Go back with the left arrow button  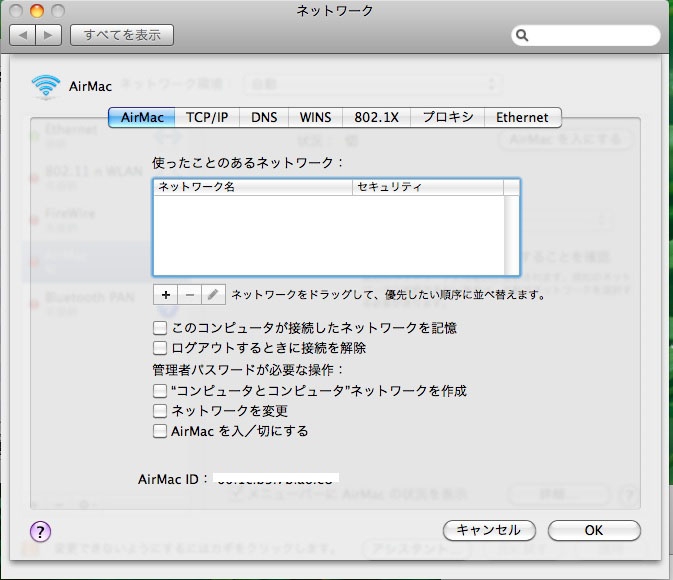(x=23, y=35)
